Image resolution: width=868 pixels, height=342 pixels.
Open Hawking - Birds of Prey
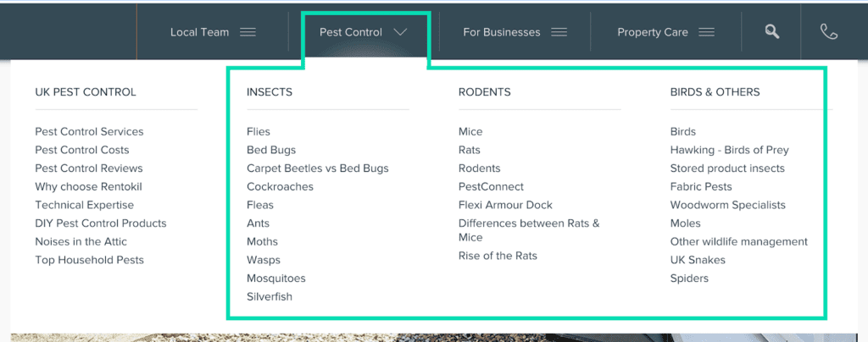(x=730, y=150)
